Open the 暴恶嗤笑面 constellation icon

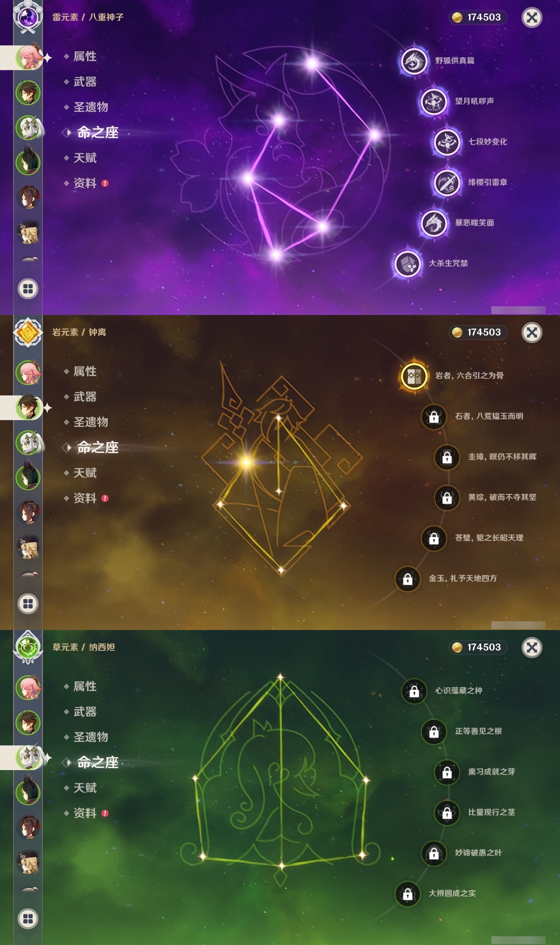(x=434, y=223)
